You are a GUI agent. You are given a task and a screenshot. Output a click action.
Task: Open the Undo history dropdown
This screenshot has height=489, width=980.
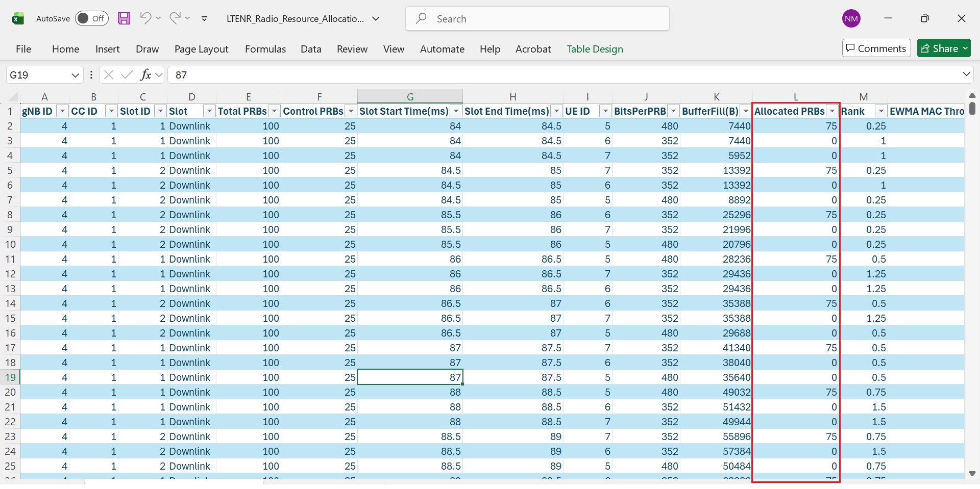[158, 18]
